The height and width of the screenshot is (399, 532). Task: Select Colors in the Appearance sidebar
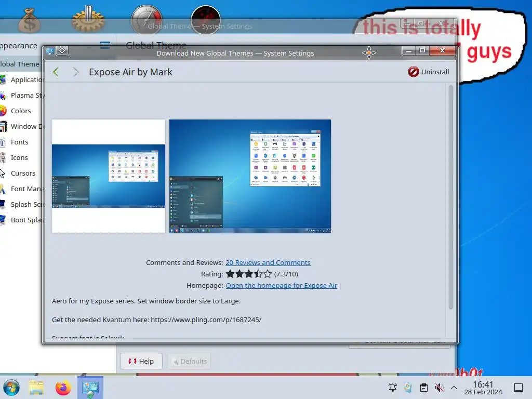pyautogui.click(x=21, y=111)
